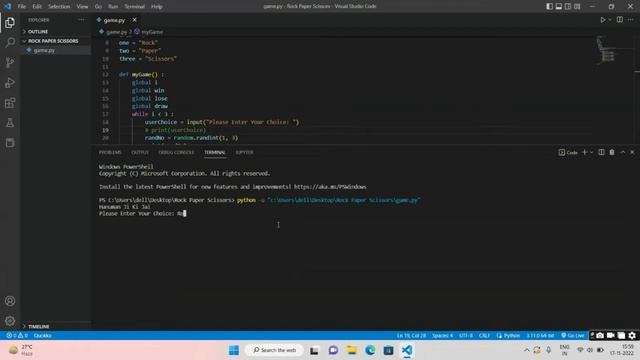This screenshot has width=640, height=360.
Task: Select the TERMINAL panel tab
Action: pos(215,152)
